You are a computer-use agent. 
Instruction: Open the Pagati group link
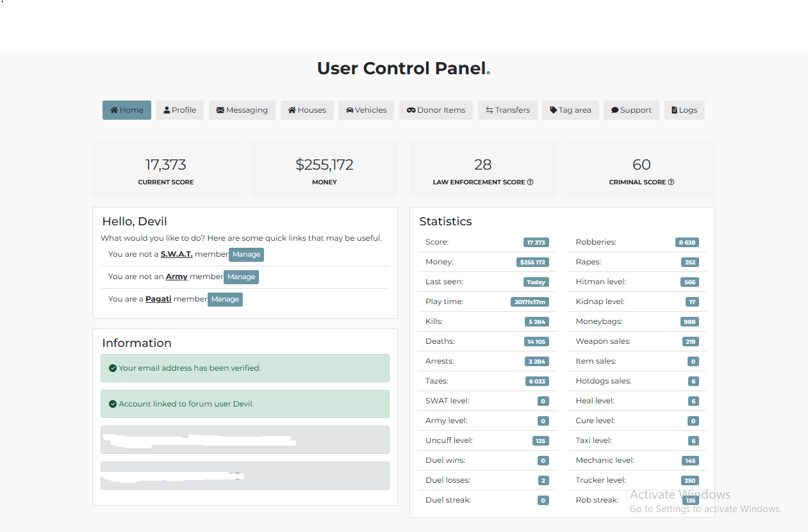158,299
